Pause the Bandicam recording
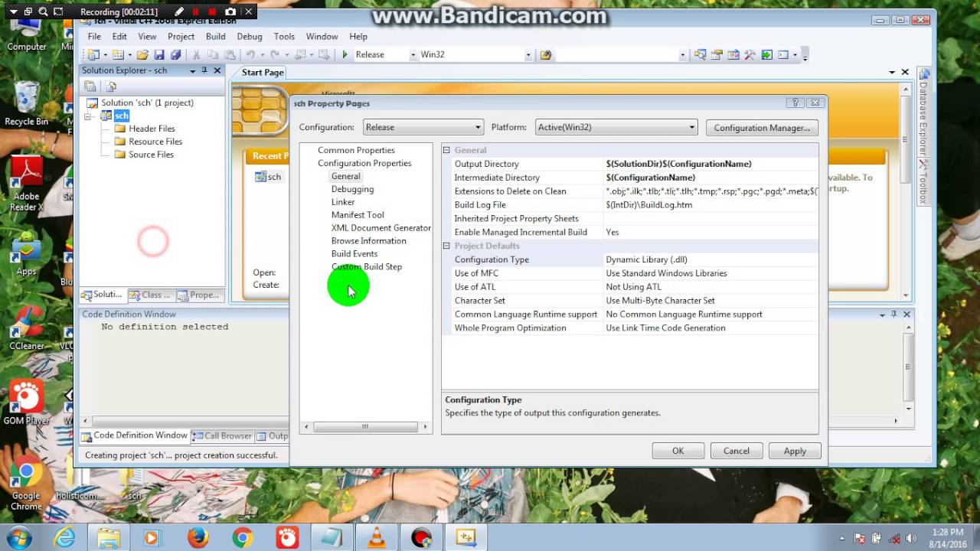This screenshot has height=551, width=980. (196, 11)
